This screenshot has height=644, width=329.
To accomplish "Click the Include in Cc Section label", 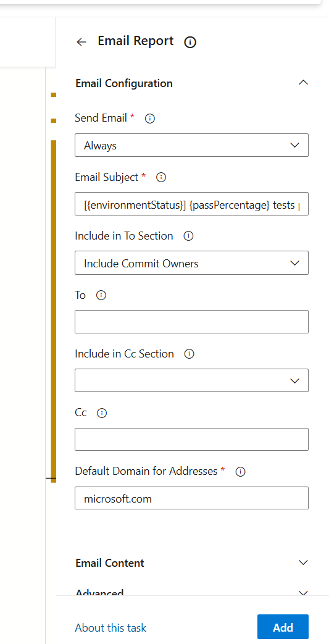I will (x=124, y=354).
